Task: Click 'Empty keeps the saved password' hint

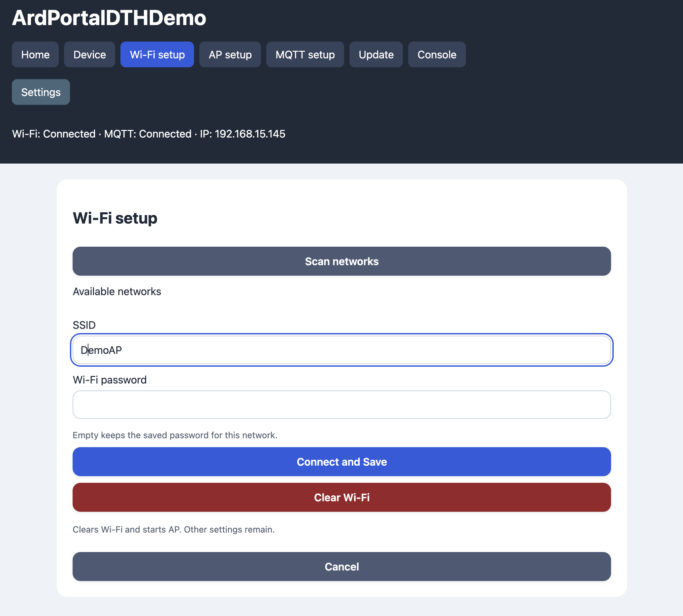Action: 175,435
